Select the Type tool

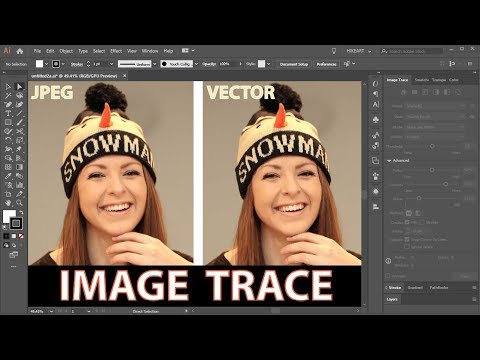[8, 114]
